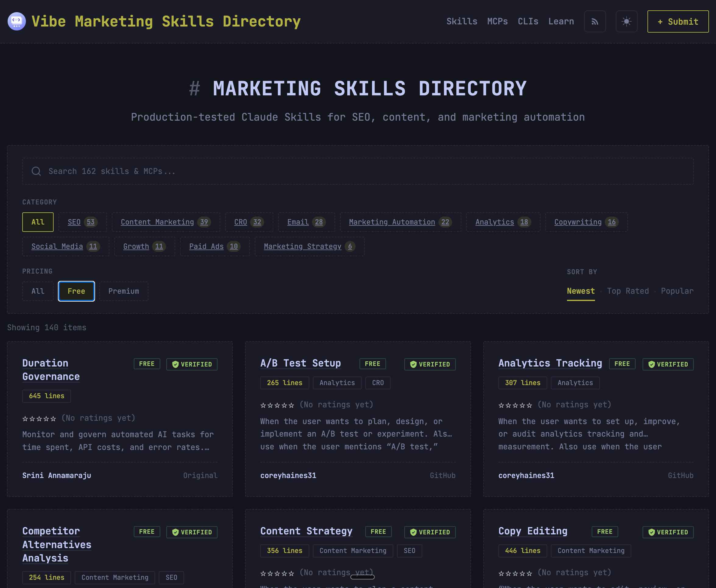The height and width of the screenshot is (588, 716).
Task: Open the MCPs nav item
Action: pyautogui.click(x=497, y=22)
